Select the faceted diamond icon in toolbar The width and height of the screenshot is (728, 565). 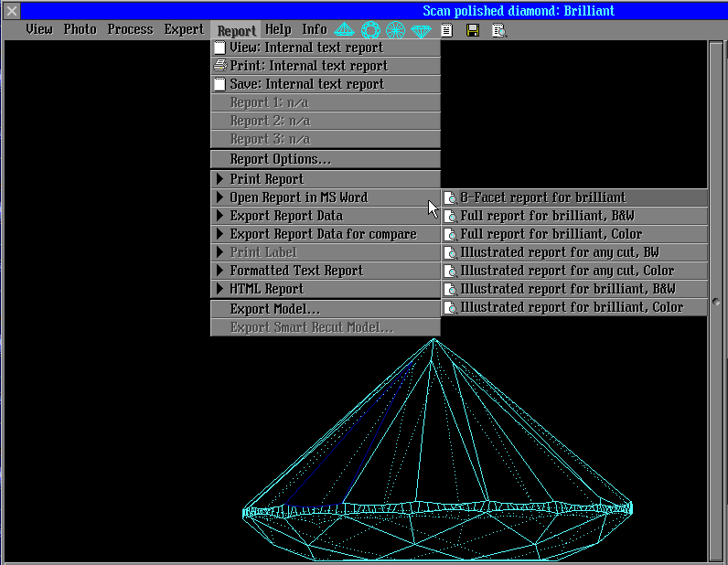(x=421, y=30)
